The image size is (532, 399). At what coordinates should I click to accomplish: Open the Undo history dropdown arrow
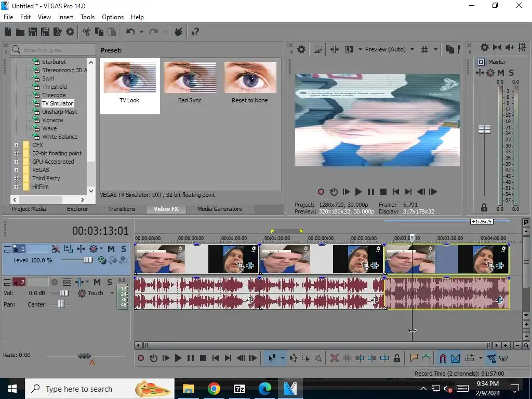141,32
